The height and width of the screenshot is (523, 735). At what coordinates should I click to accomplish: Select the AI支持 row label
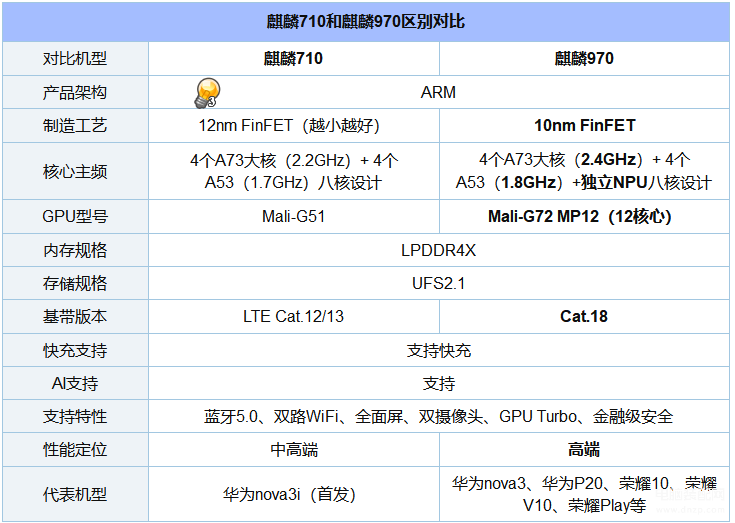pos(75,384)
